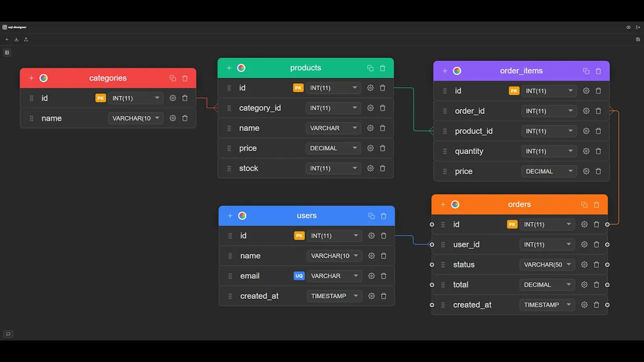The width and height of the screenshot is (644, 362).
Task: Click drag handle of products stock row
Action: click(x=229, y=169)
